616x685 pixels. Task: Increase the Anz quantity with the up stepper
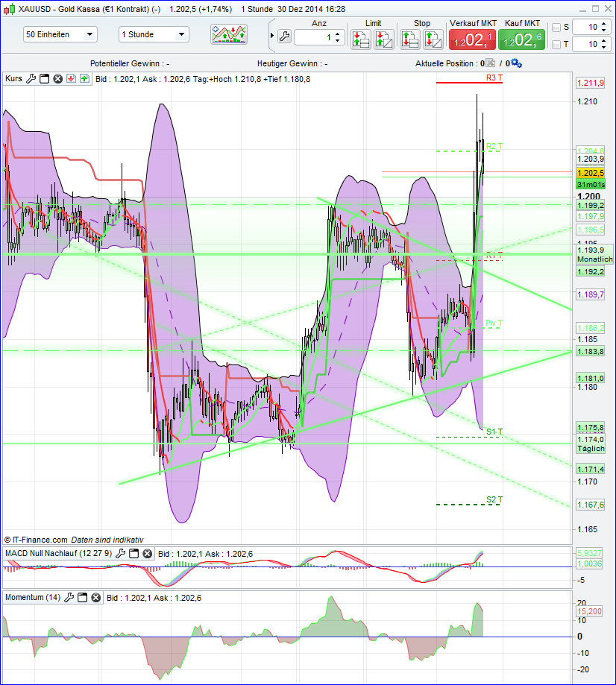pos(338,32)
